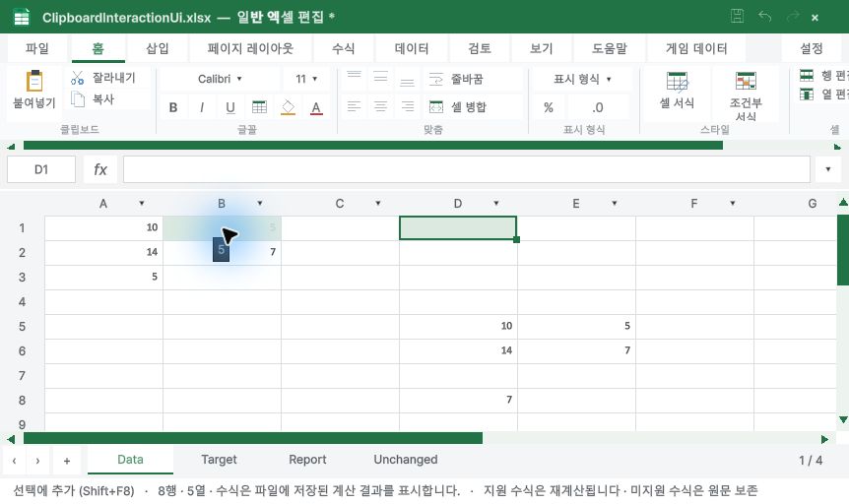Toggle Italic formatting
Screen dimensions: 849x504
tap(202, 107)
